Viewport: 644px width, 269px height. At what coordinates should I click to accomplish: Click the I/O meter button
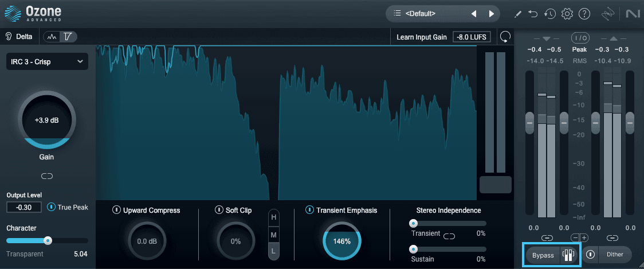580,38
